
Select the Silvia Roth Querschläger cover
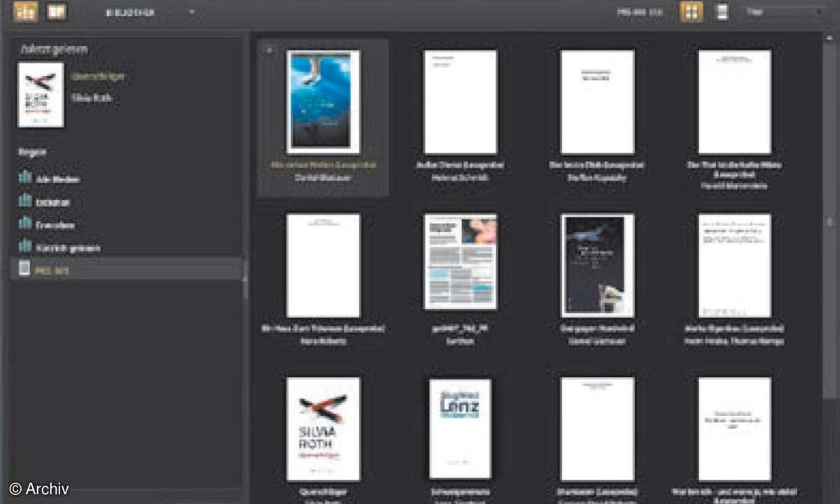click(323, 429)
